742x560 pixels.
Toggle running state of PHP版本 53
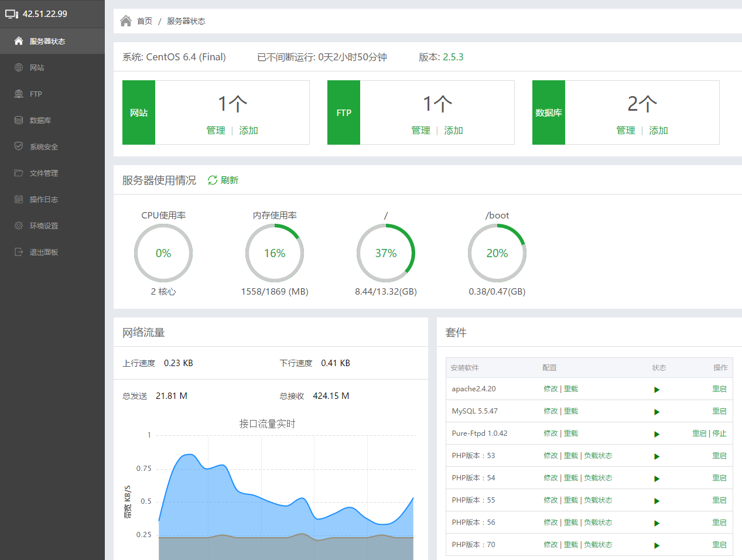click(656, 455)
